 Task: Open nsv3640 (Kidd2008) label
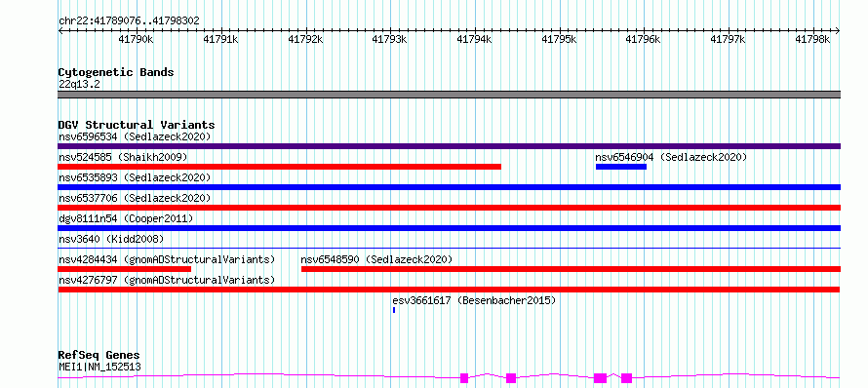point(111,239)
